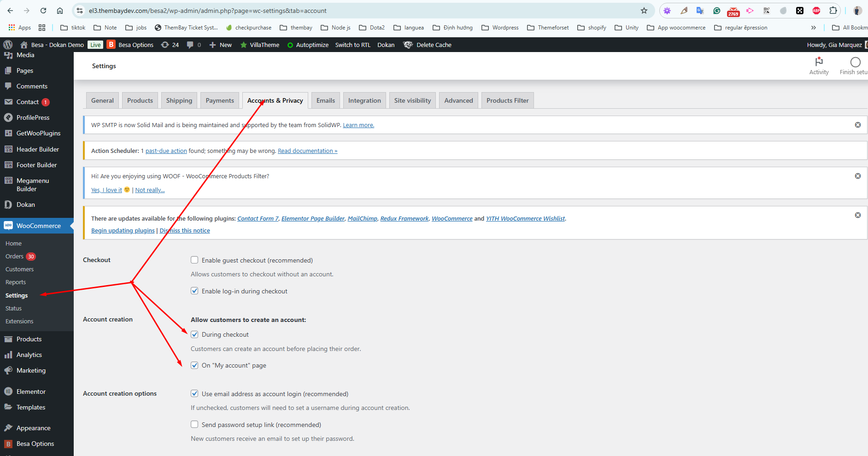The image size is (868, 456).
Task: Switch to the Products tab
Action: click(x=140, y=100)
